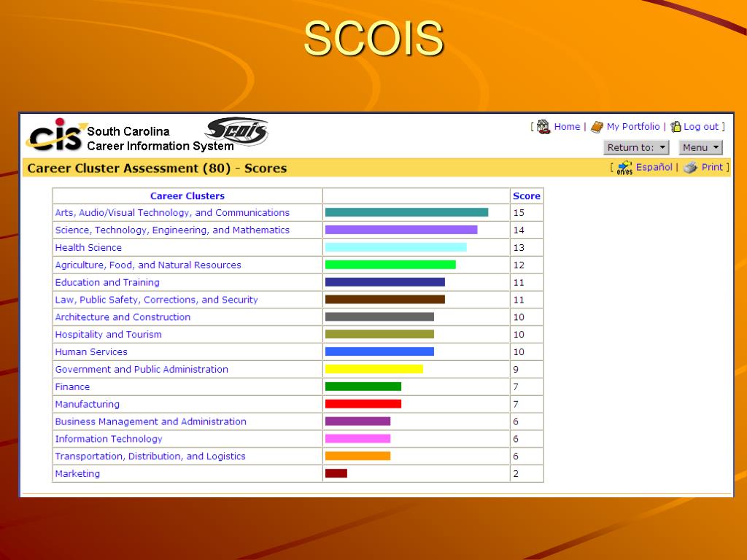Go to the Home link
Image resolution: width=747 pixels, height=560 pixels.
point(567,127)
